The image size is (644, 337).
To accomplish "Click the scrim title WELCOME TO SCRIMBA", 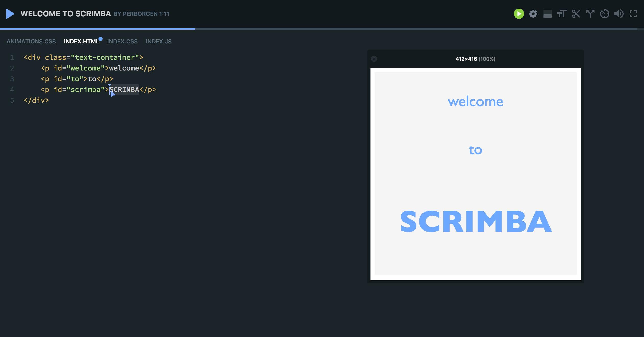I will [66, 14].
